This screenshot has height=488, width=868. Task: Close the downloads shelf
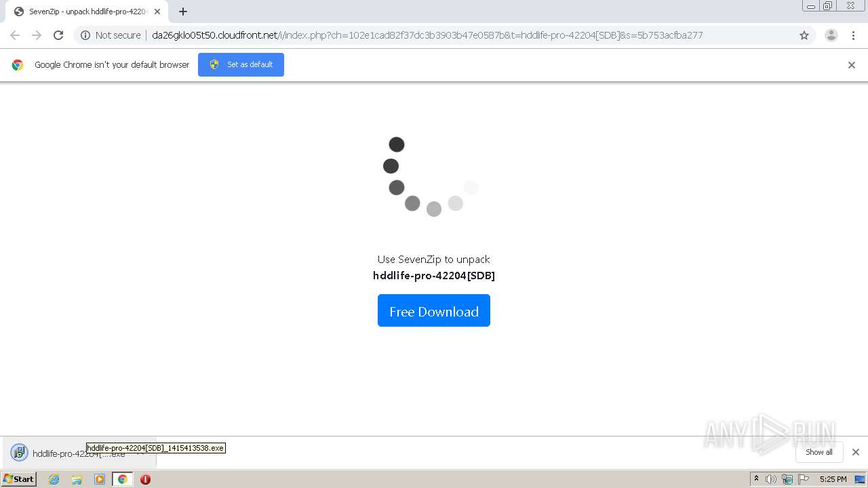click(x=856, y=452)
